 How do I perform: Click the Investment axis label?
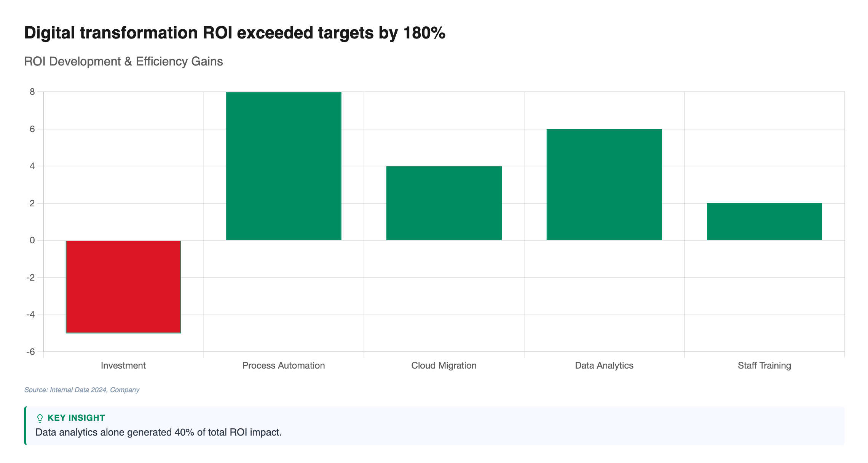pos(123,366)
